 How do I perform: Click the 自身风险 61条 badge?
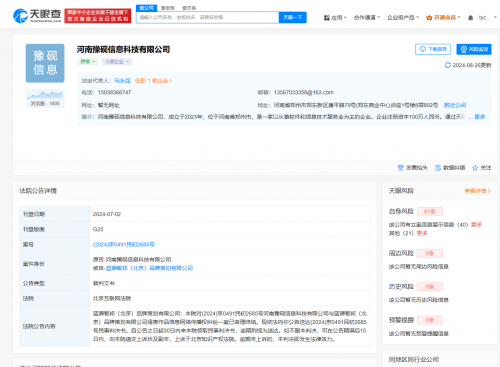[x=430, y=211]
